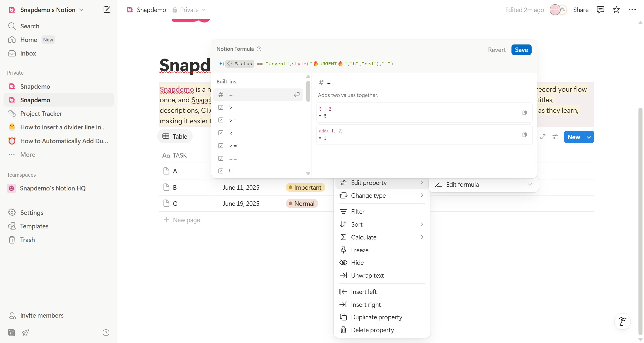Open Search in the sidebar
The image size is (644, 343).
click(x=58, y=26)
